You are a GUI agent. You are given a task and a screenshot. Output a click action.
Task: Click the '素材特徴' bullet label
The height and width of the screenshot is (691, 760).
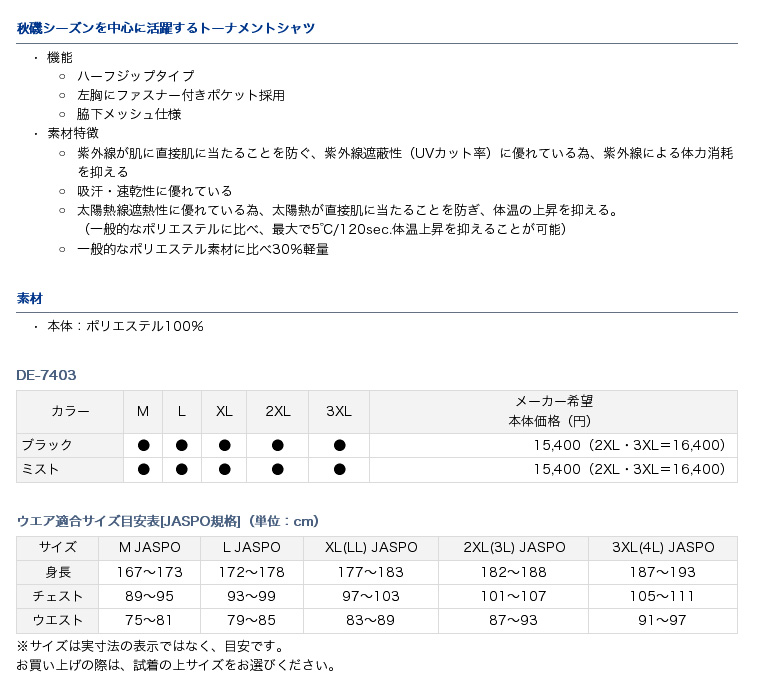coord(73,133)
